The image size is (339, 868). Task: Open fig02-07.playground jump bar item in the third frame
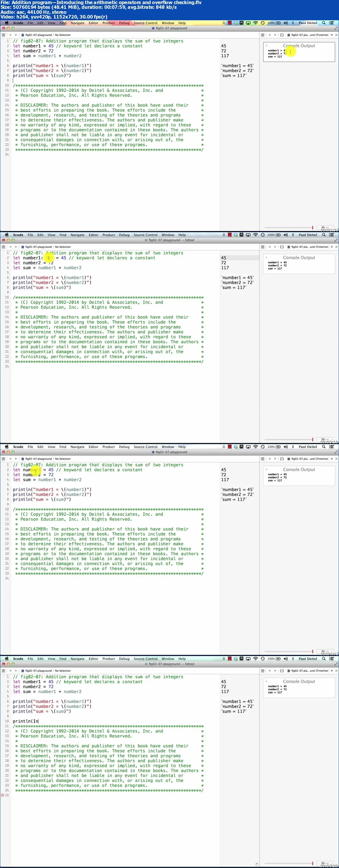[x=36, y=459]
